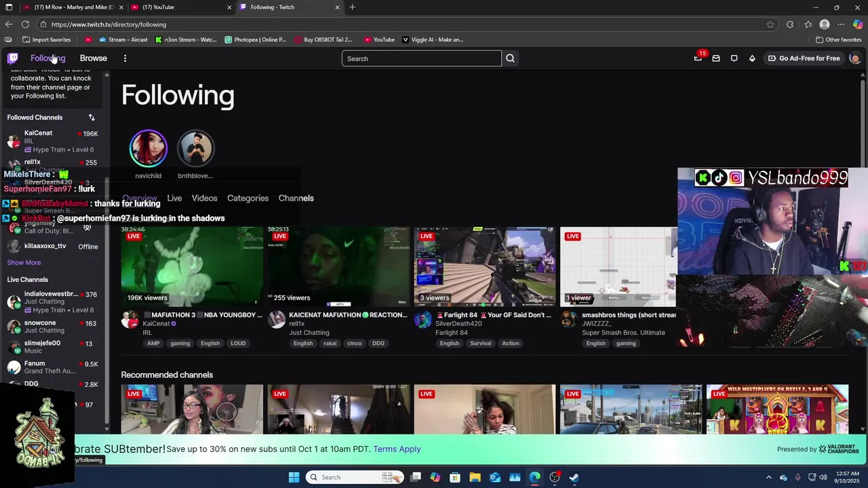This screenshot has width=868, height=488.
Task: Open the Stream – Aircast bookmark
Action: (x=123, y=39)
